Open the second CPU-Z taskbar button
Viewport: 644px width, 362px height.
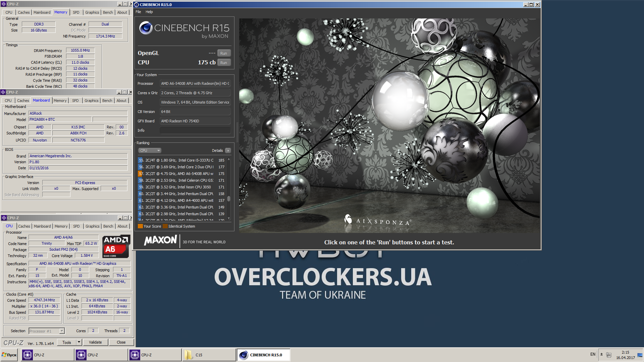point(101,355)
